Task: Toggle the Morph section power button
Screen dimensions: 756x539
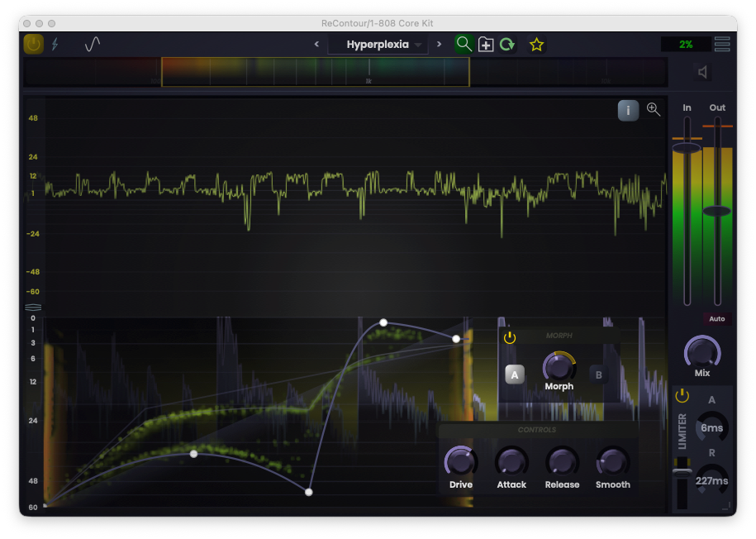Action: click(510, 337)
